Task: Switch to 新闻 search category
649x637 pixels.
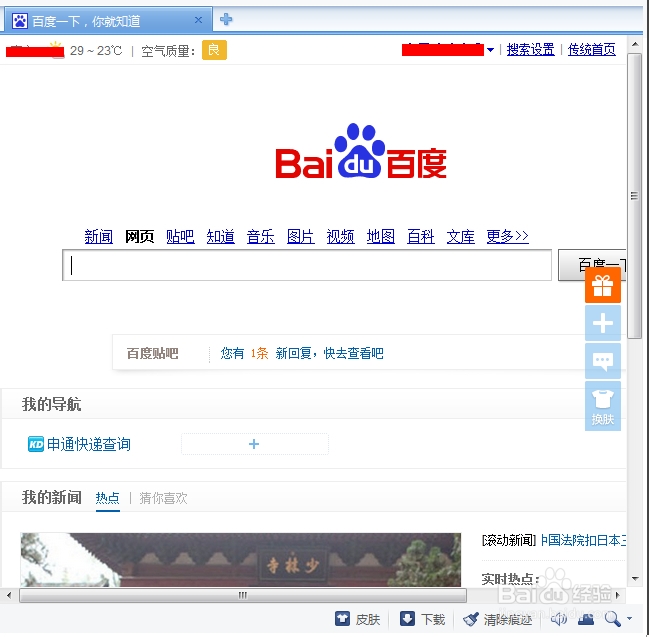Action: (x=99, y=237)
